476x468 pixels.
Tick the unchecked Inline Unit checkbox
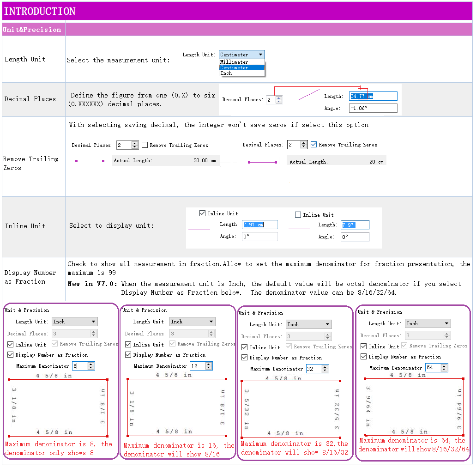pyautogui.click(x=298, y=215)
